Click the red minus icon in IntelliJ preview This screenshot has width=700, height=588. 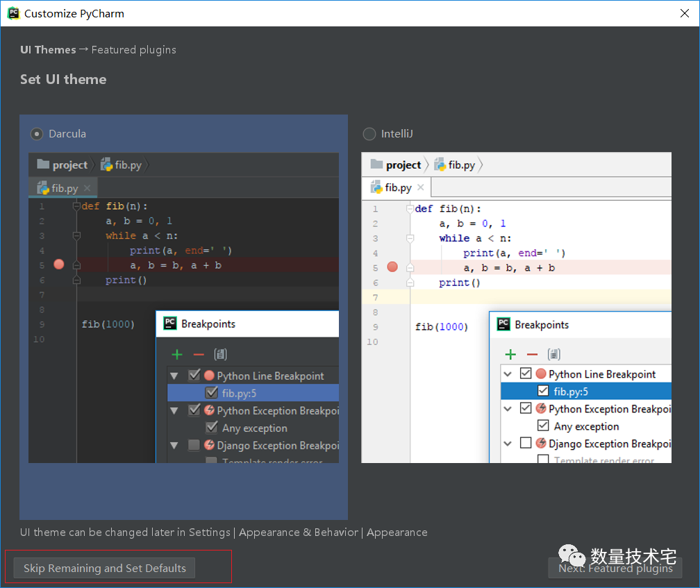[x=532, y=354]
